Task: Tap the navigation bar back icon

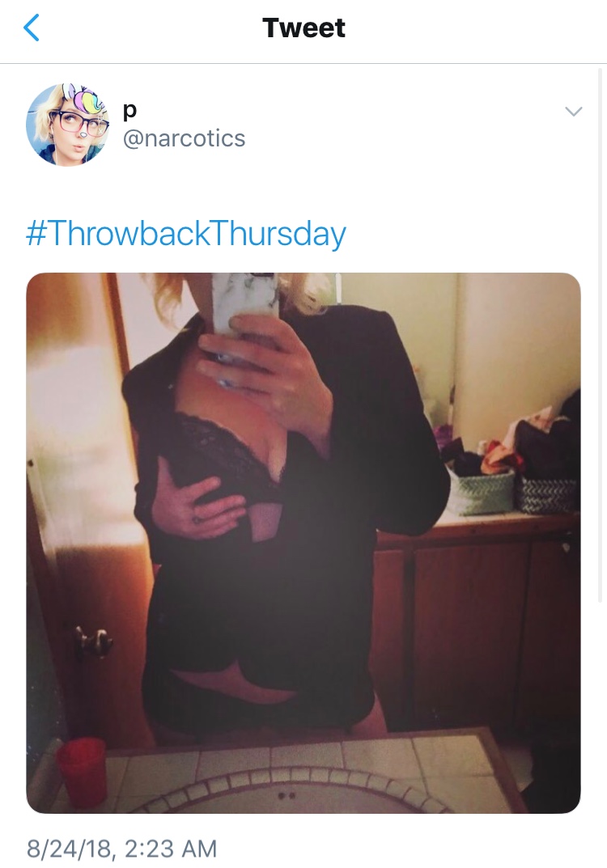Action: point(32,28)
